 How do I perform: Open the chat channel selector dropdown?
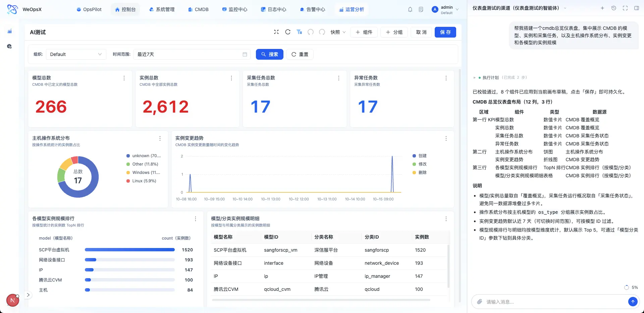565,8
